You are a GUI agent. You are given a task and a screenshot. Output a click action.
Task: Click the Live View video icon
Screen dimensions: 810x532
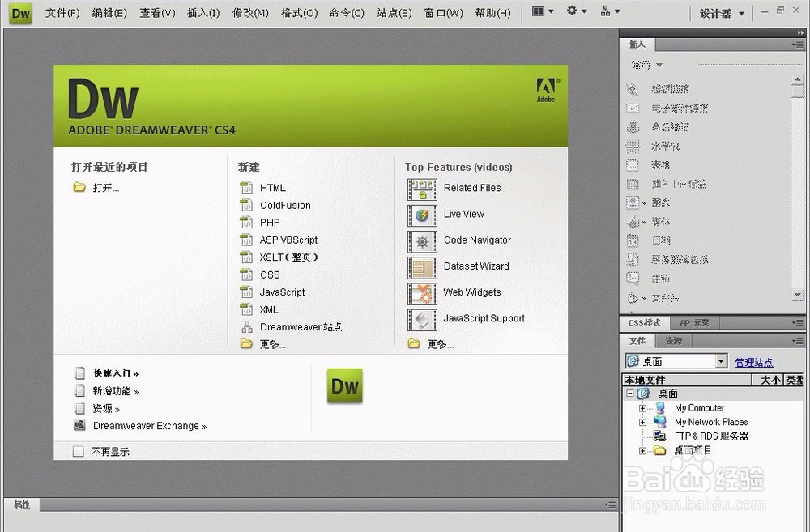[x=422, y=215]
